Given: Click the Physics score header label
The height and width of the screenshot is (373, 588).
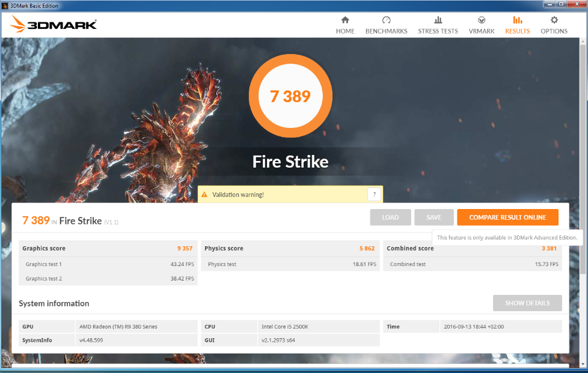Looking at the screenshot, I should (224, 248).
